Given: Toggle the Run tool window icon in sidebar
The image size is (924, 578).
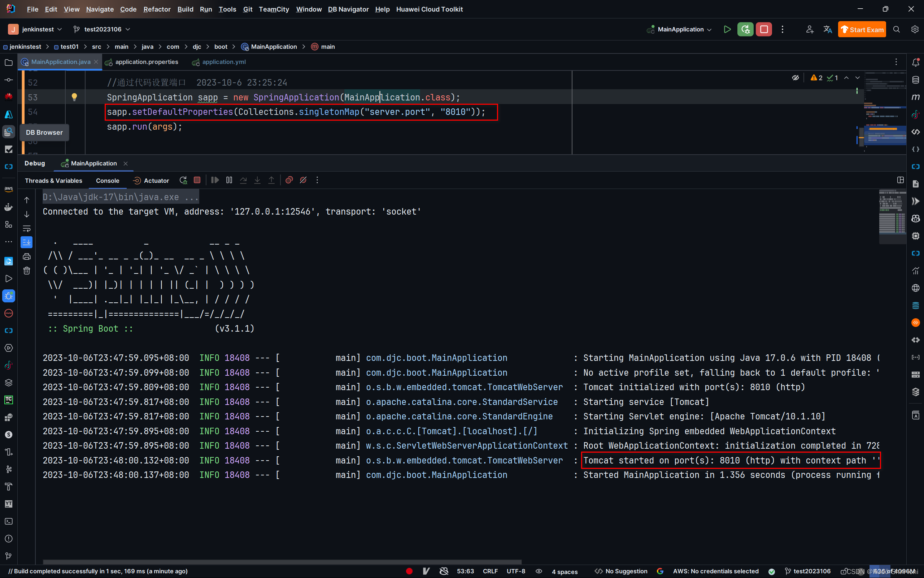Looking at the screenshot, I should pos(8,278).
